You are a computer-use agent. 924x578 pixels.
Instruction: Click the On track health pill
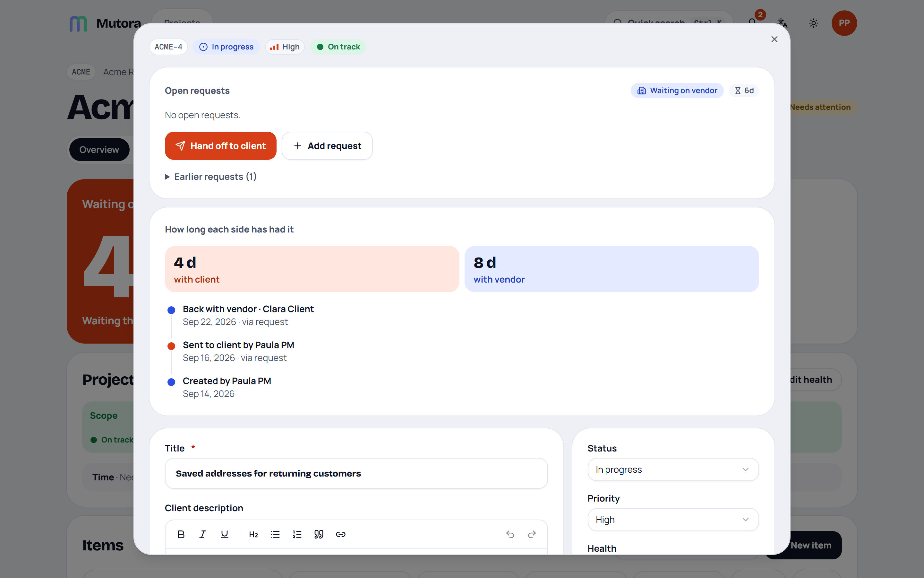click(338, 47)
